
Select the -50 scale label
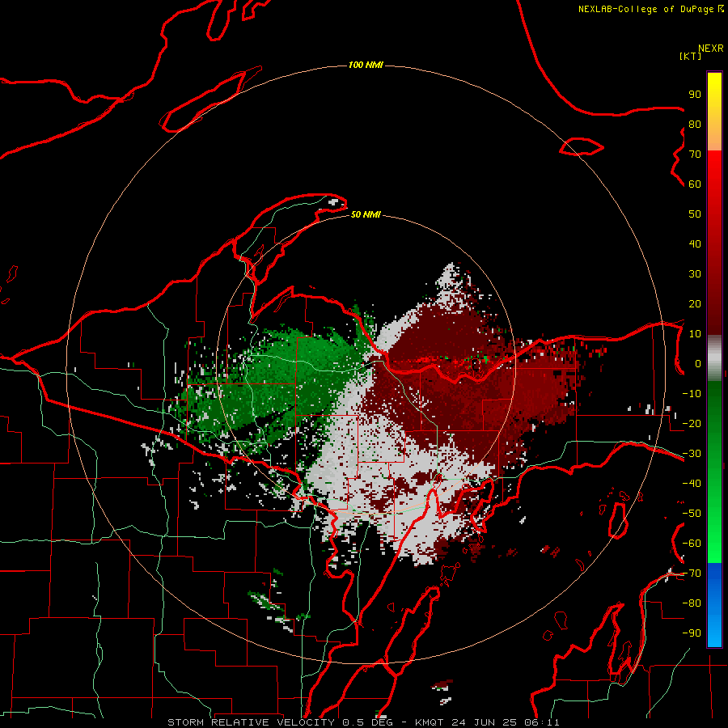[x=692, y=514]
